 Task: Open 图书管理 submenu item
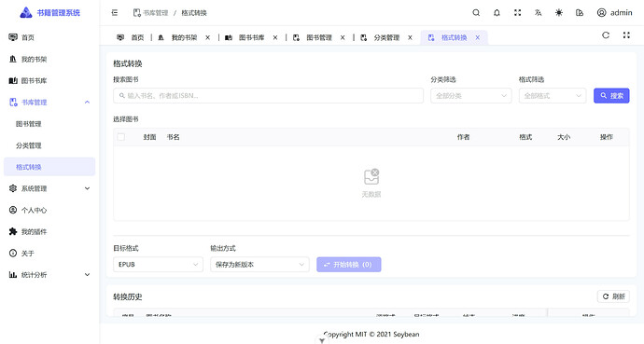click(49, 124)
